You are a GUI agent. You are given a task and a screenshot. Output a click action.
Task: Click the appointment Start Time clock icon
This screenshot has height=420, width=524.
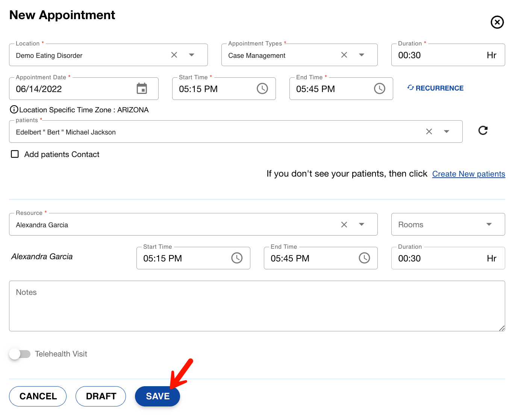click(262, 89)
